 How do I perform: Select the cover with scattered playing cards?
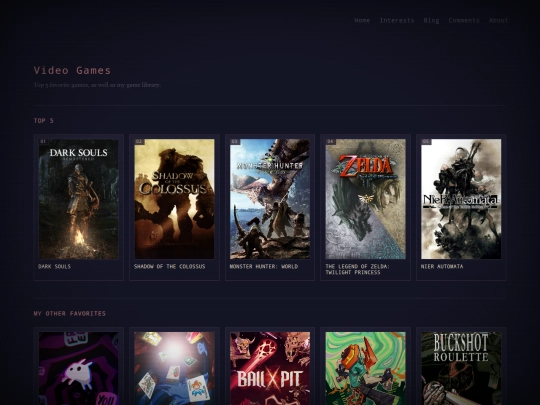coord(174,368)
